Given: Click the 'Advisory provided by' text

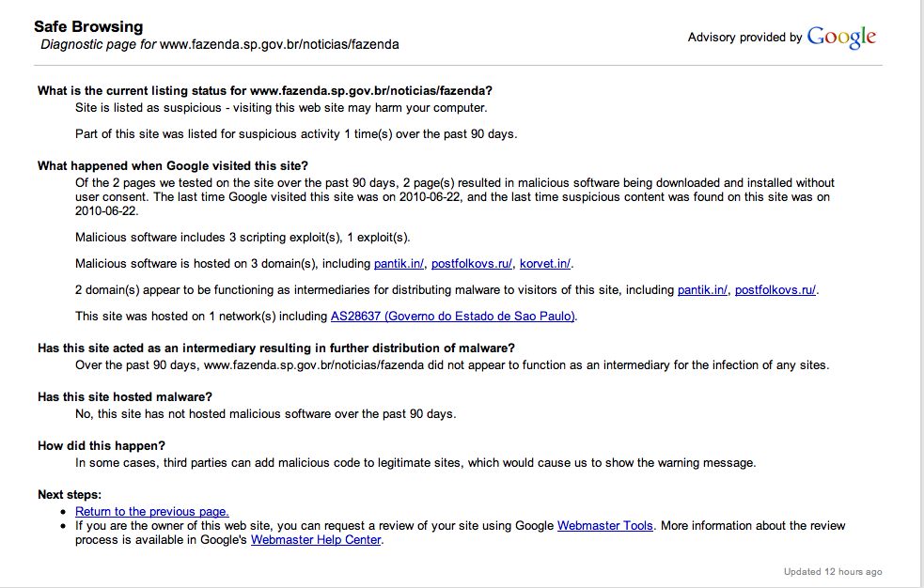Looking at the screenshot, I should [x=744, y=38].
